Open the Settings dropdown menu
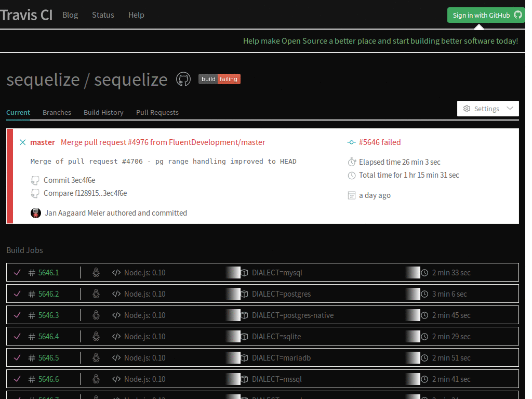532x399 pixels. pos(487,109)
